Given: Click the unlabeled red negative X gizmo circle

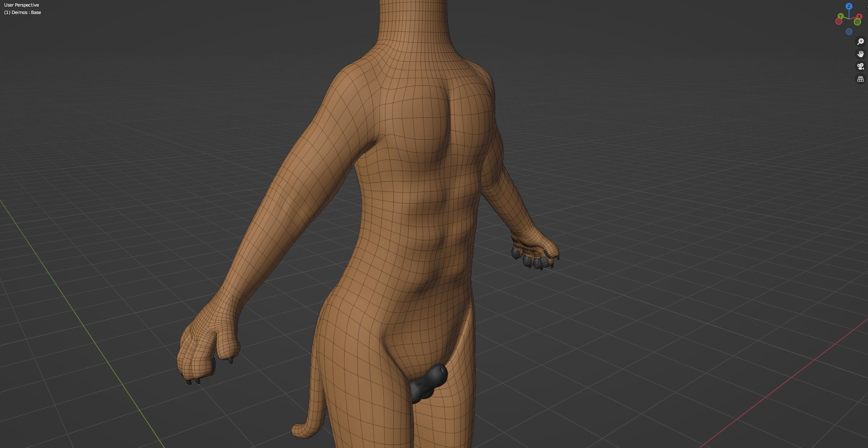Looking at the screenshot, I should [x=839, y=21].
